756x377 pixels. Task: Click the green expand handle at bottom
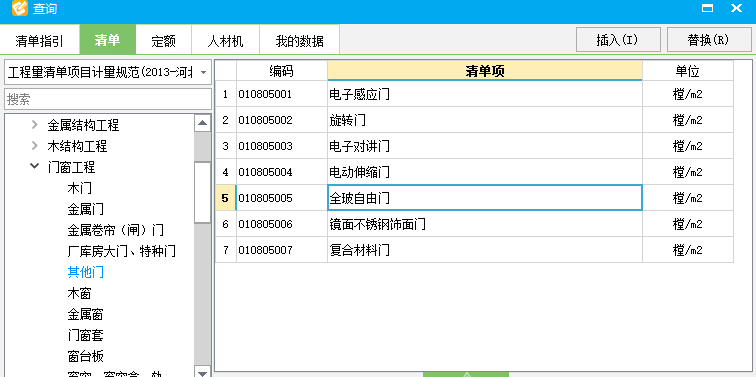point(466,374)
